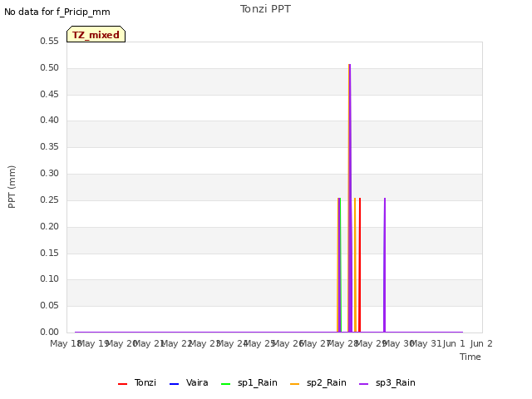The height and width of the screenshot is (399, 532).
Task: Toggle the Tonzi series in legend
Action: click(137, 382)
